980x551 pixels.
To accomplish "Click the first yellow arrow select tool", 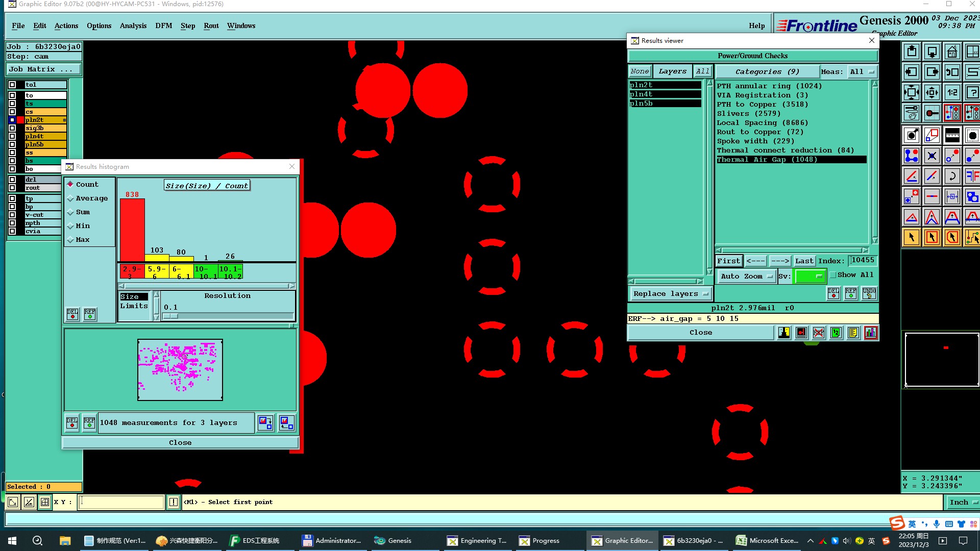I will [x=912, y=237].
